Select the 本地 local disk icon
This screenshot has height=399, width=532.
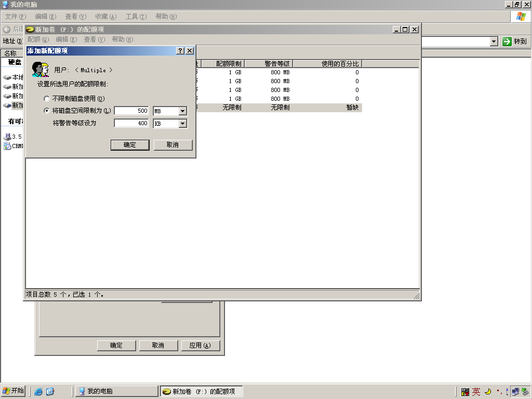7,77
